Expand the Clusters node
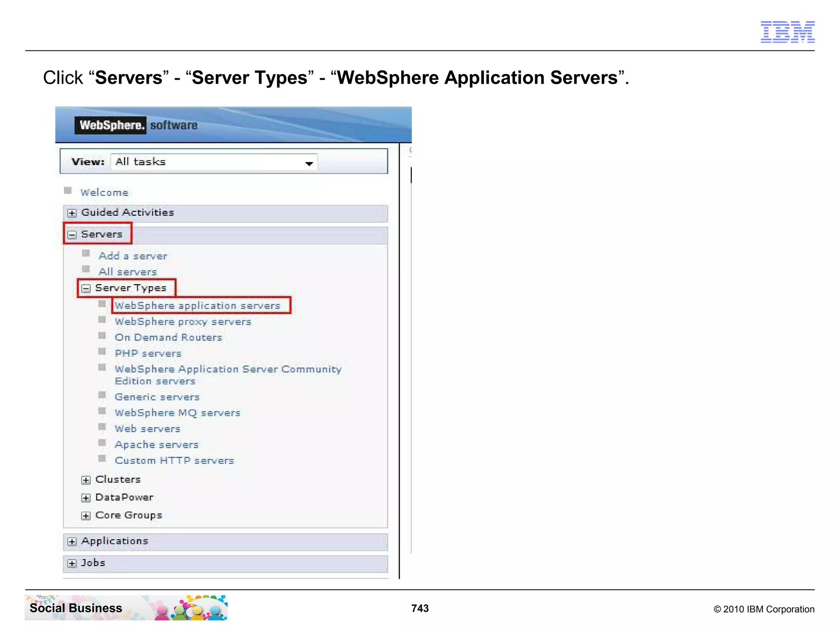The height and width of the screenshot is (630, 840). click(86, 480)
